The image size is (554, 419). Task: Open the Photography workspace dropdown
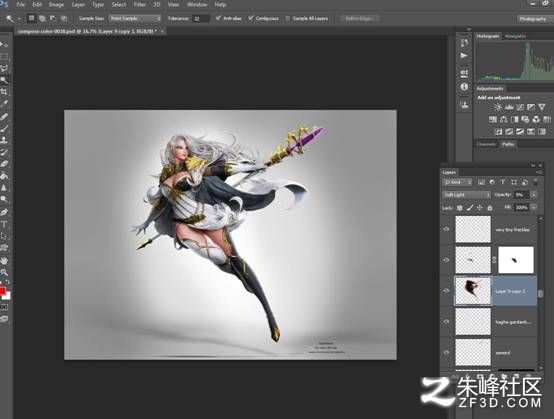(x=535, y=19)
